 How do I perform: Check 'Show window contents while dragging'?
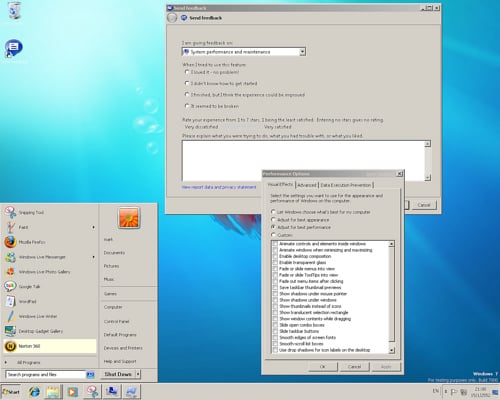tap(275, 319)
